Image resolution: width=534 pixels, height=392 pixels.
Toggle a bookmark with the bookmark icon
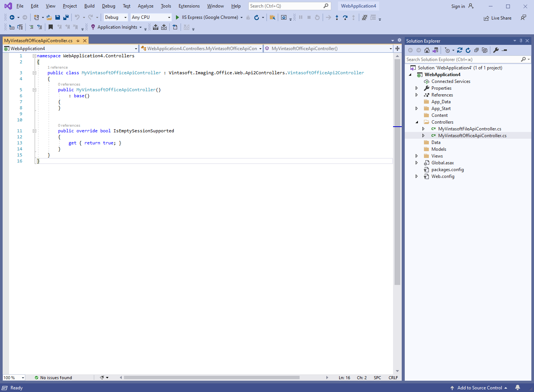50,27
